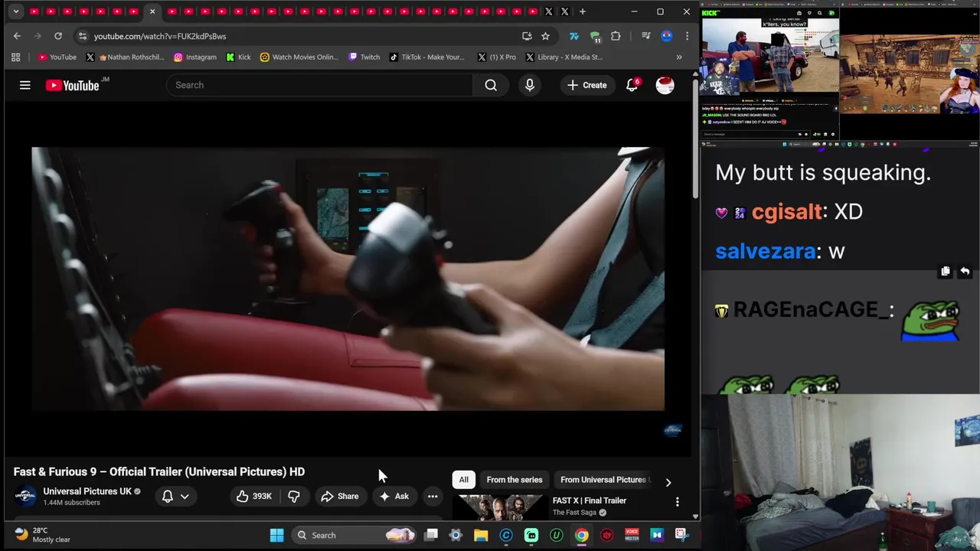Open Google Chrome from taskbar
The width and height of the screenshot is (980, 551).
(582, 535)
